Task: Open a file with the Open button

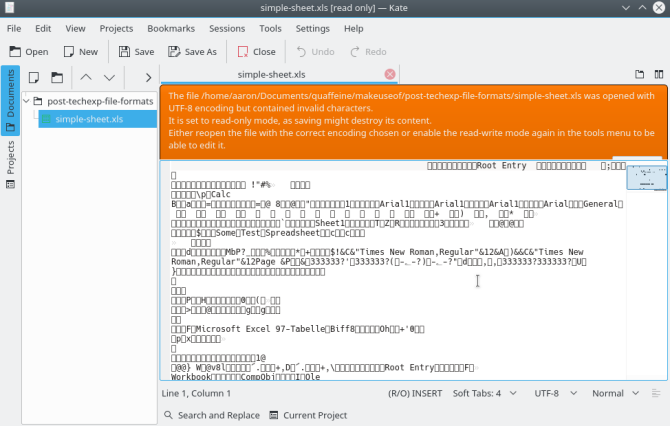Action: pos(29,52)
